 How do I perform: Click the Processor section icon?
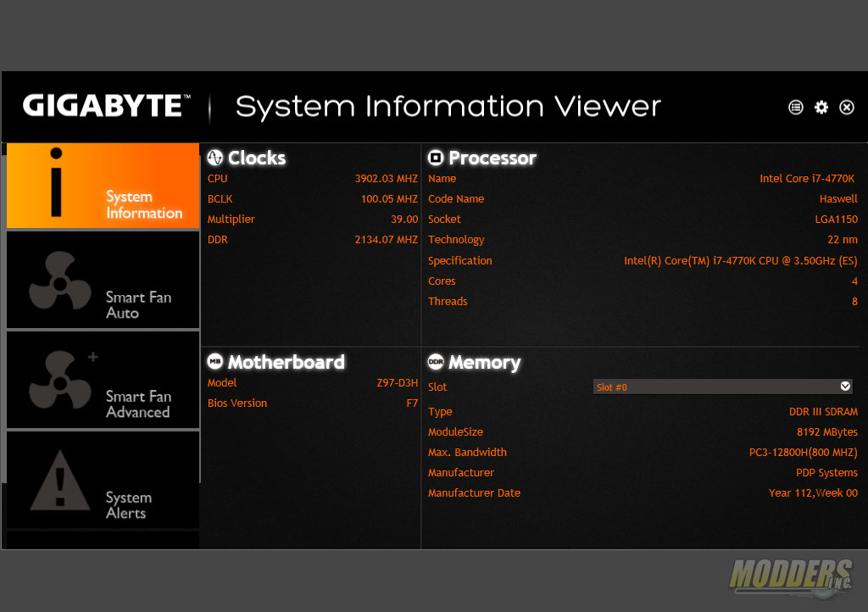coord(436,158)
